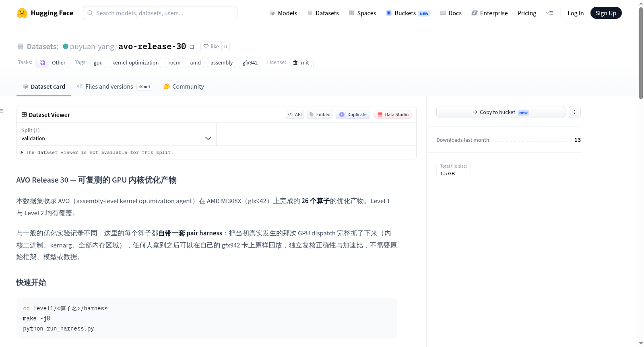Copy dataset name with clipboard icon
Viewport: 644px width, 347px height.
tap(192, 46)
